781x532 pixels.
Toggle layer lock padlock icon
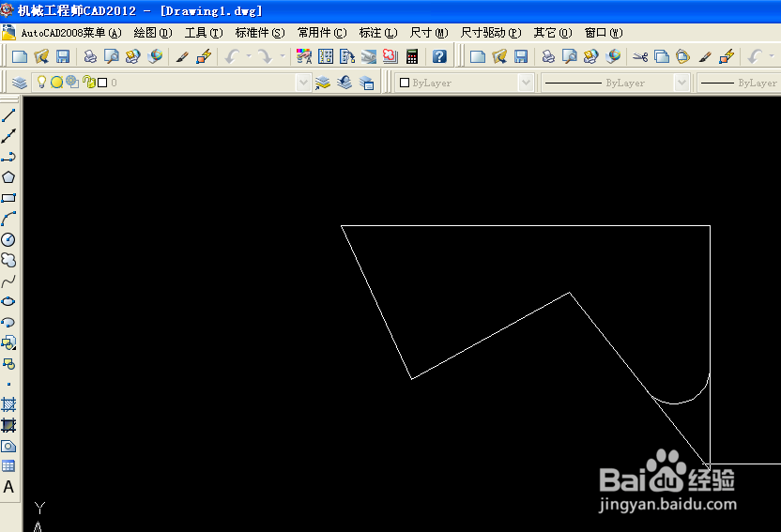[x=88, y=83]
